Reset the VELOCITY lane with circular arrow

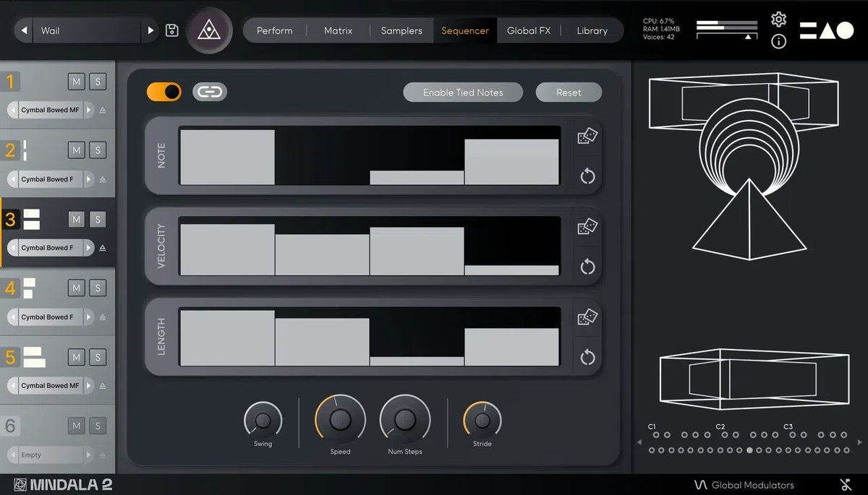tap(587, 267)
